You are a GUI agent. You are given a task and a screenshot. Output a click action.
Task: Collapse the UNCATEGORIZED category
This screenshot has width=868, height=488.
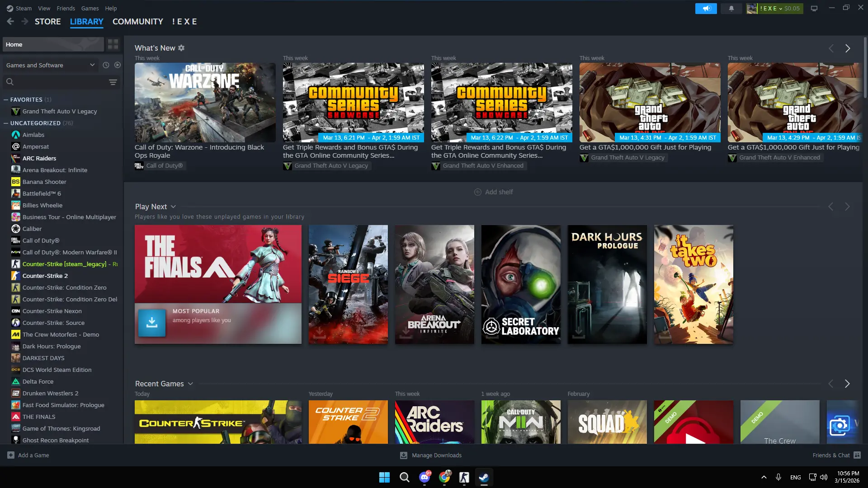pyautogui.click(x=6, y=123)
